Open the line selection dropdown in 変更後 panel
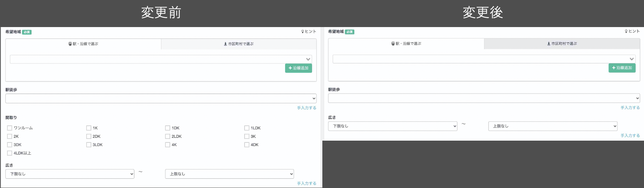644x188 pixels. [x=484, y=59]
